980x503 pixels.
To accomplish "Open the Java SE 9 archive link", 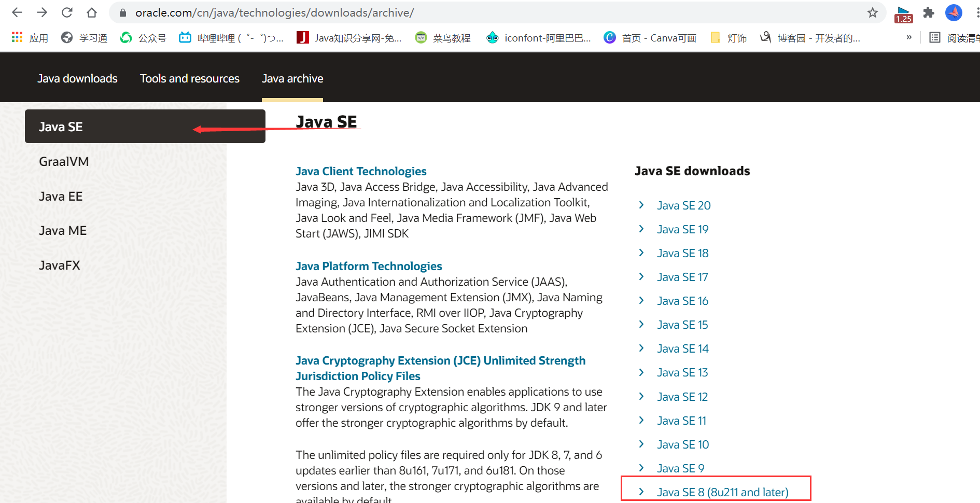I will click(x=681, y=469).
